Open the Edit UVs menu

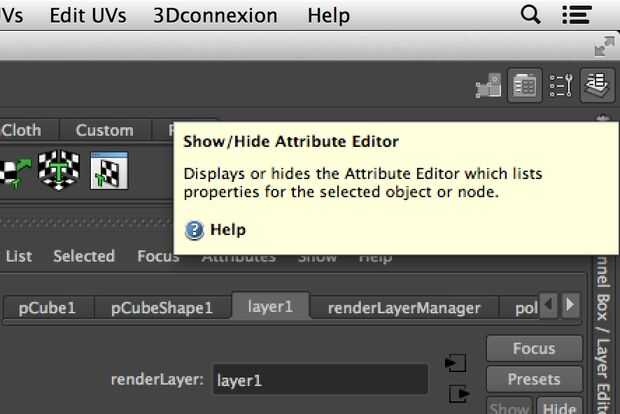point(89,15)
